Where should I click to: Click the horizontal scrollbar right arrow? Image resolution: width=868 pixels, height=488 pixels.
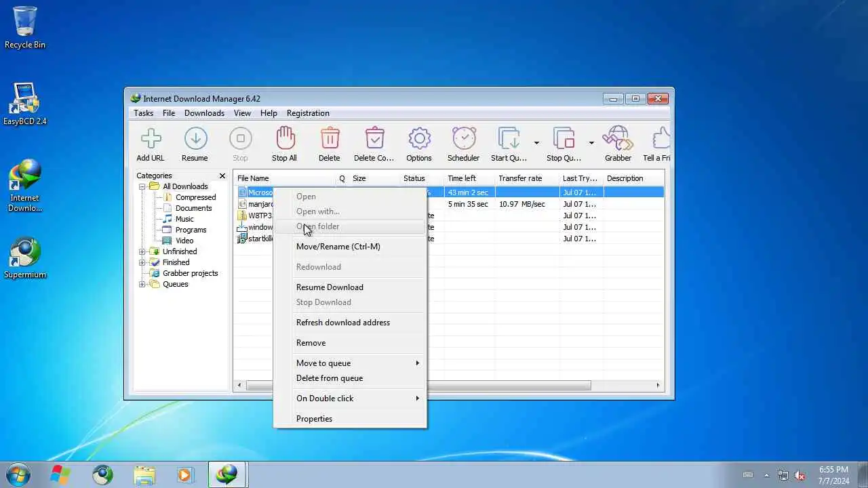[x=657, y=386]
